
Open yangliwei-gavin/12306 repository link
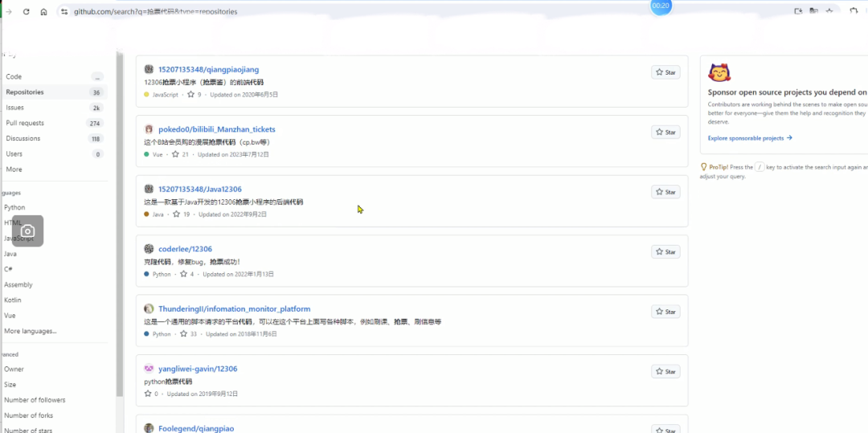tap(198, 369)
